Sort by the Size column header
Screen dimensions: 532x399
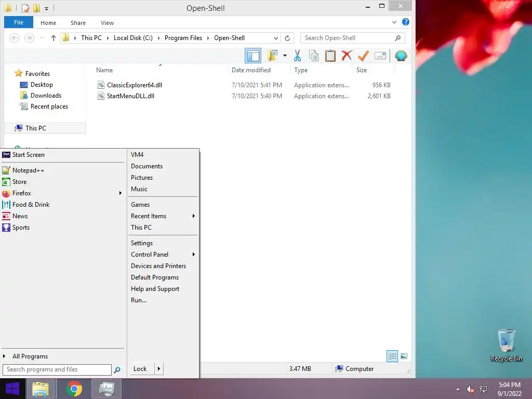(362, 70)
